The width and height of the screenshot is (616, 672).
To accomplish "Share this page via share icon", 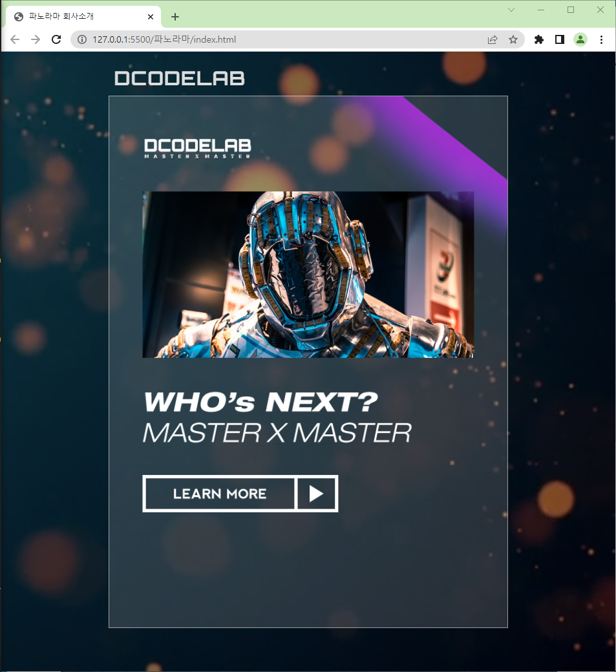I will tap(493, 39).
